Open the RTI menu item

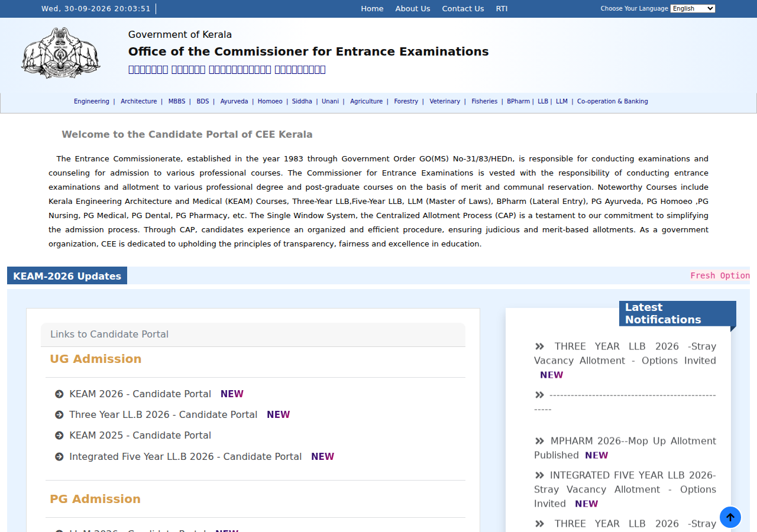click(502, 9)
